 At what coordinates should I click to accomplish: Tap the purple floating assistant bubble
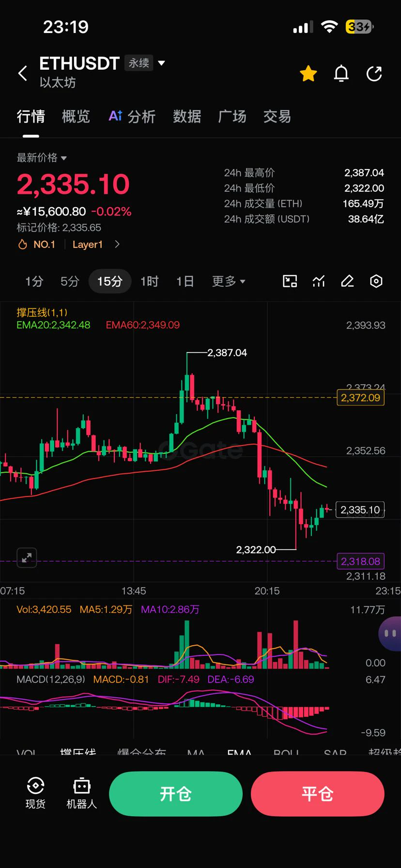(x=390, y=633)
